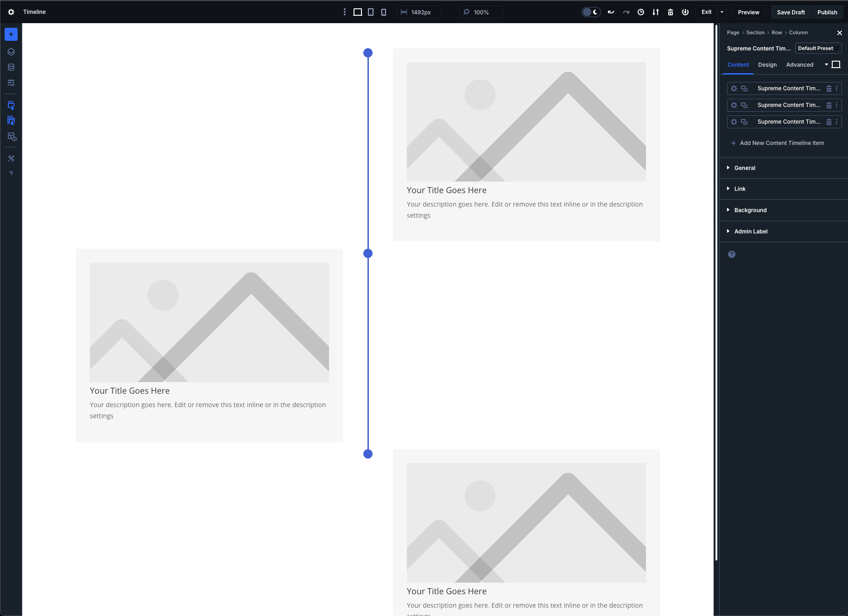848x616 pixels.
Task: Switch to the Advanced tab
Action: pyautogui.click(x=800, y=65)
